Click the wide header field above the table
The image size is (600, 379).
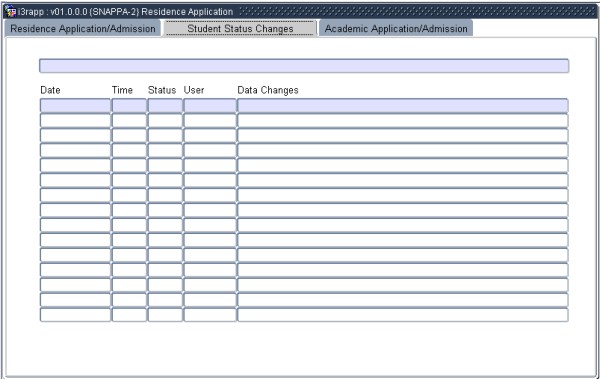click(x=304, y=66)
